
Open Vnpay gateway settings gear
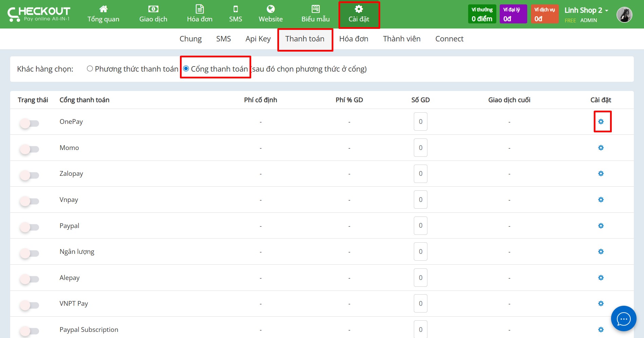601,200
